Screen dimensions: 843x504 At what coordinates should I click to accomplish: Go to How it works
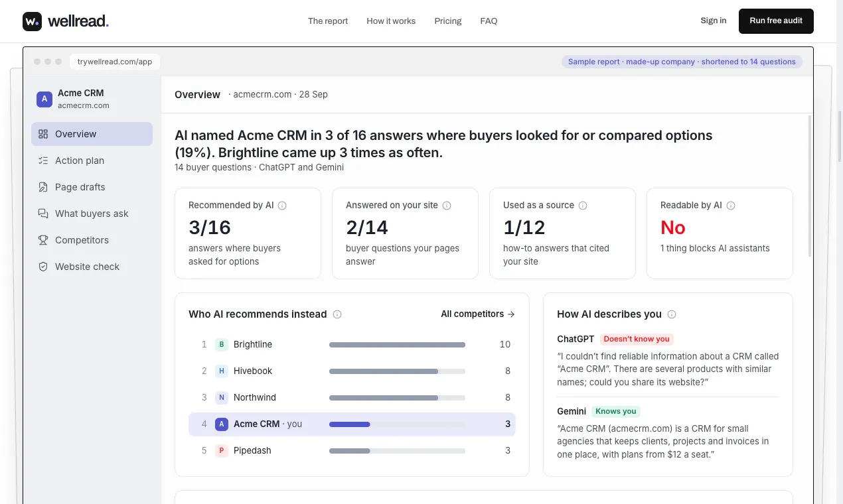[x=391, y=21]
